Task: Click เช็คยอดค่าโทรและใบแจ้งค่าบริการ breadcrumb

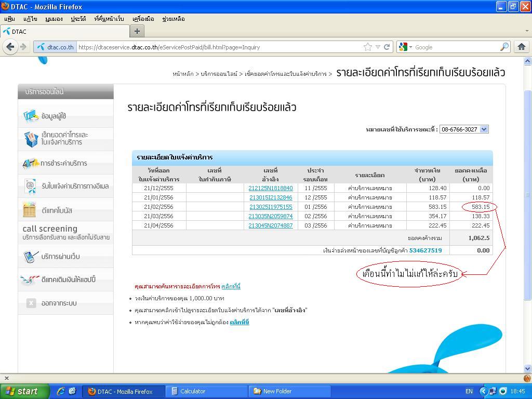Action: point(285,74)
